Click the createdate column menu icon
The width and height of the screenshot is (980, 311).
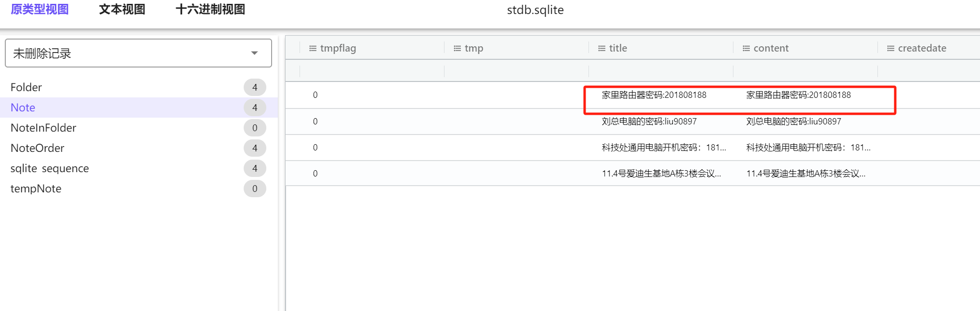891,48
